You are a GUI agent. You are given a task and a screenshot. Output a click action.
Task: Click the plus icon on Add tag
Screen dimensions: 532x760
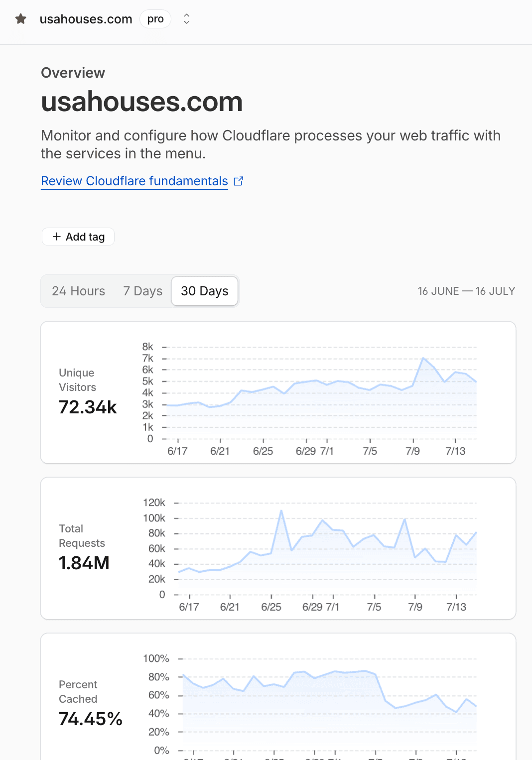click(57, 237)
